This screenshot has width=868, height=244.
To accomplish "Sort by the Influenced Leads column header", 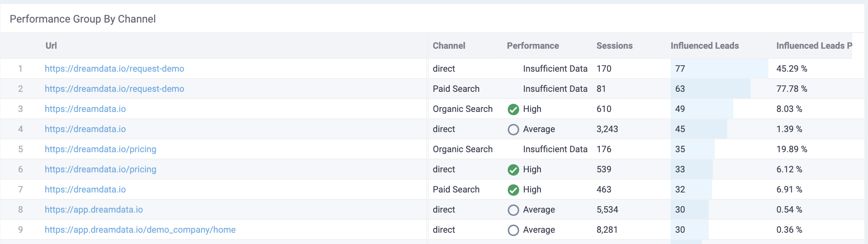I will tap(705, 45).
